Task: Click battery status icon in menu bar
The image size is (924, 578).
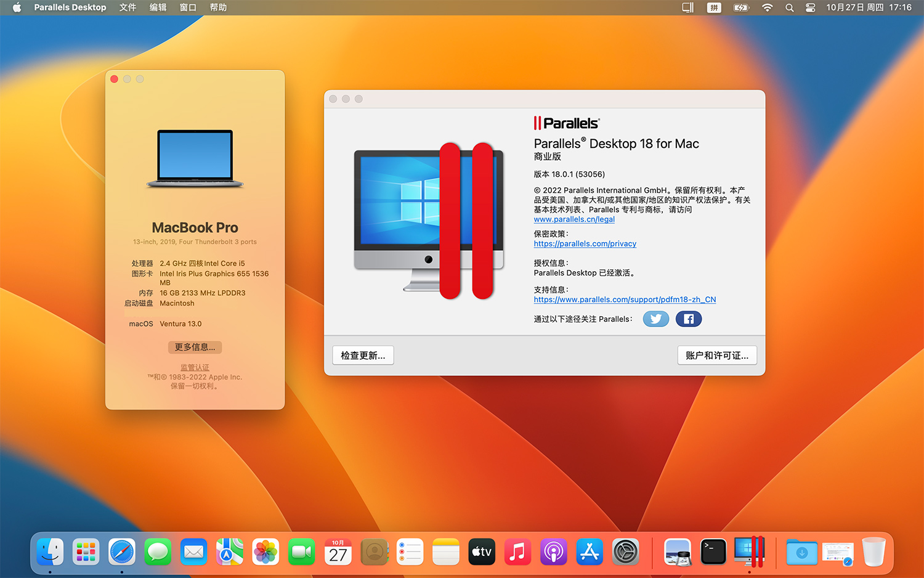Action: 741,7
